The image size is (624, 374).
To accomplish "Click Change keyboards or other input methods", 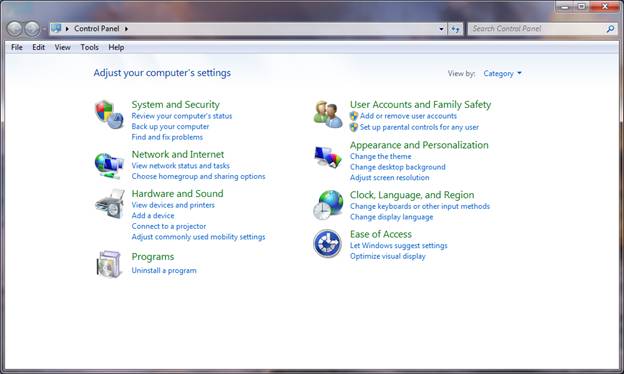I will point(420,206).
